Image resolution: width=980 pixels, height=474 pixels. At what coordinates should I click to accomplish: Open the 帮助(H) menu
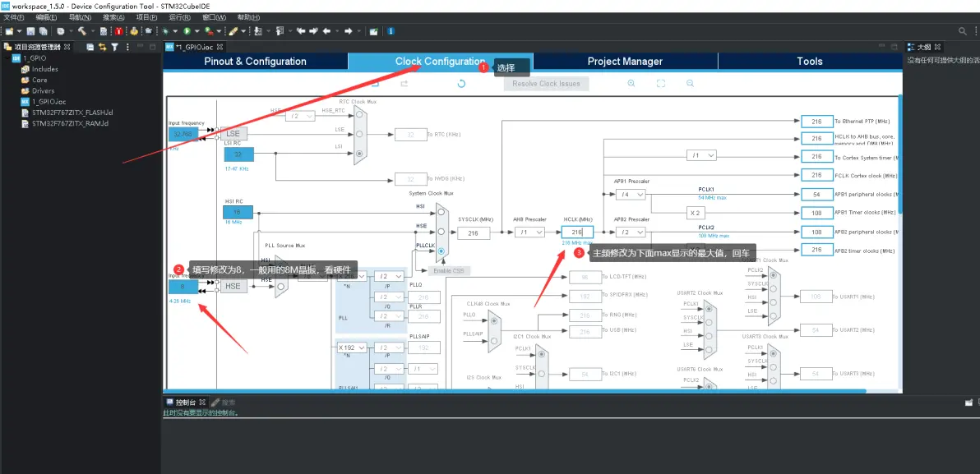248,17
